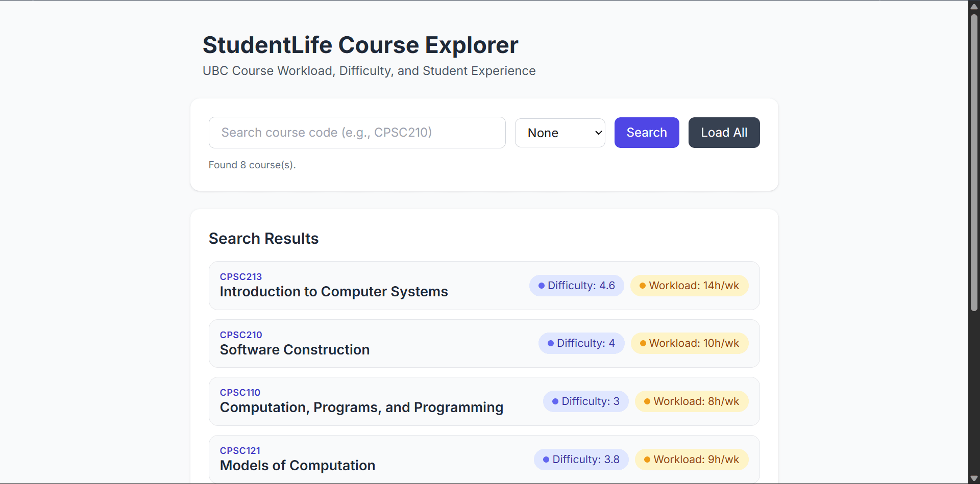The width and height of the screenshot is (980, 484).
Task: Open the None sort dropdown
Action: [560, 133]
